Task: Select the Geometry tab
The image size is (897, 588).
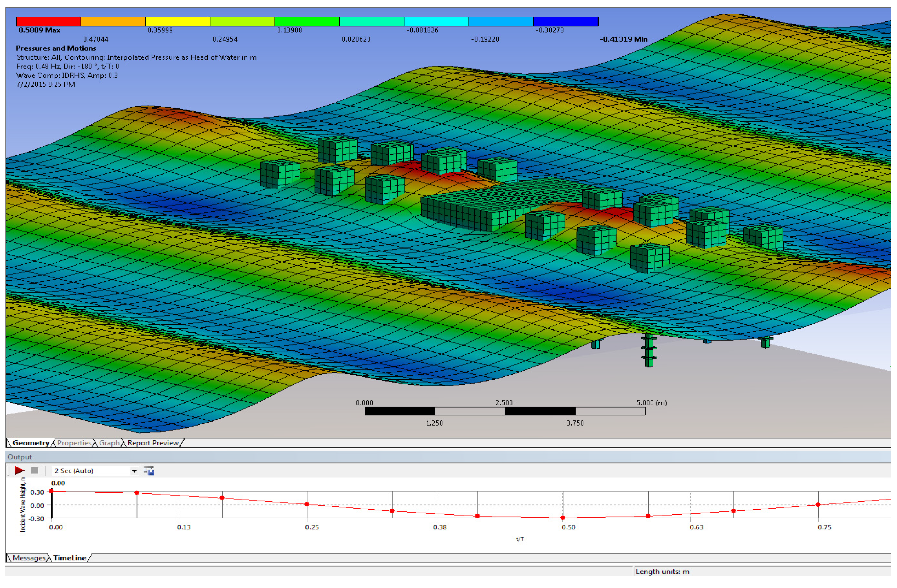Action: point(31,443)
